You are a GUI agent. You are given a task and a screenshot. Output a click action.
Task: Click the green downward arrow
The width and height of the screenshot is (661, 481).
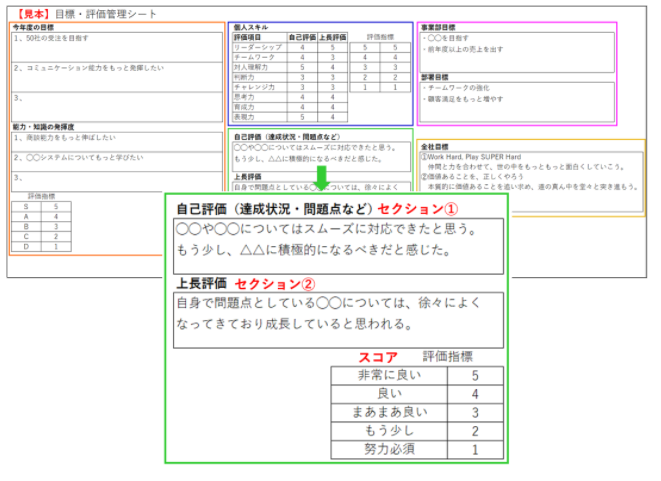click(322, 179)
